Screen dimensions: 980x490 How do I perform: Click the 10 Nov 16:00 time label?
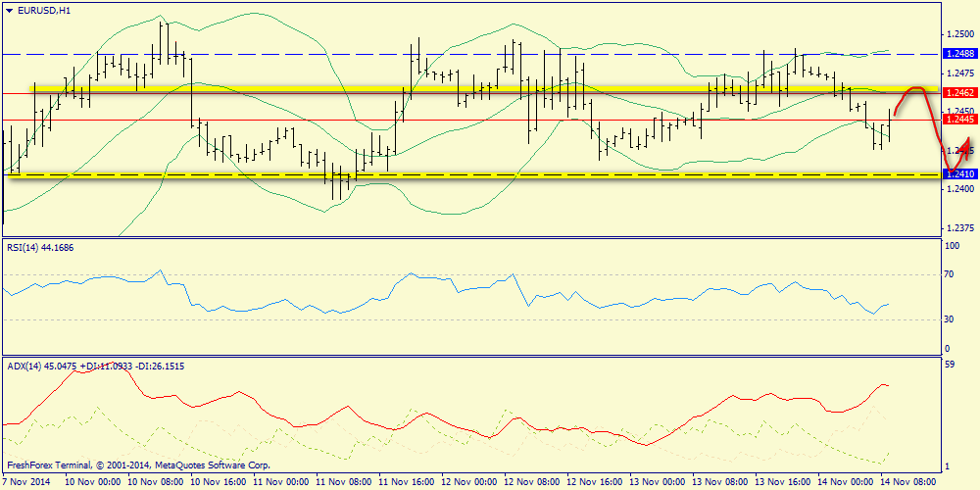pyautogui.click(x=219, y=482)
